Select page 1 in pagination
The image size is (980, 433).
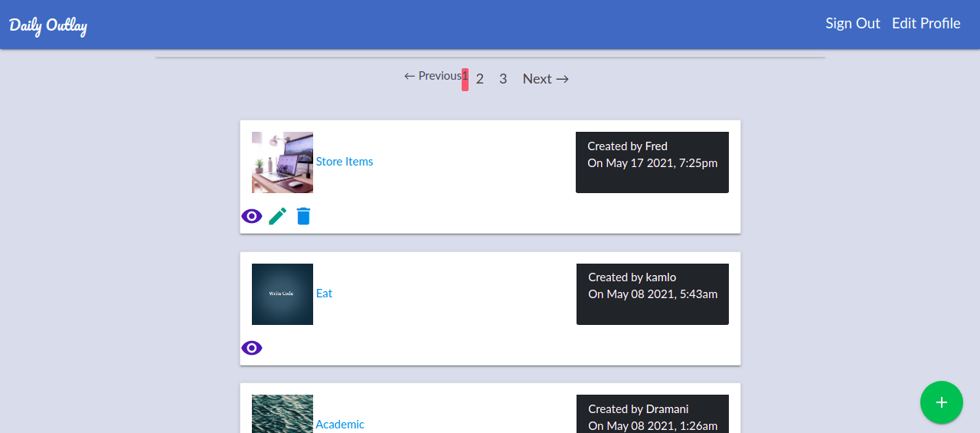465,79
